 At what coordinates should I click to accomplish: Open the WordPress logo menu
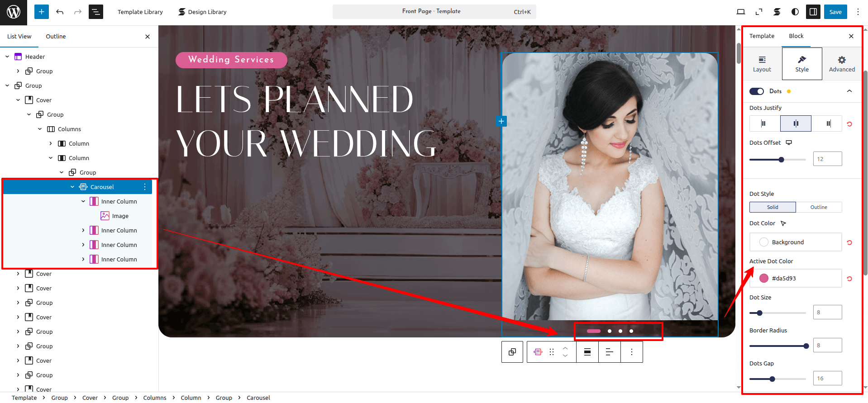click(14, 12)
